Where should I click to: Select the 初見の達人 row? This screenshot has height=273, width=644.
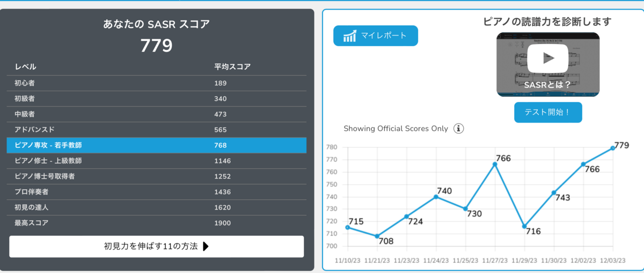point(156,207)
